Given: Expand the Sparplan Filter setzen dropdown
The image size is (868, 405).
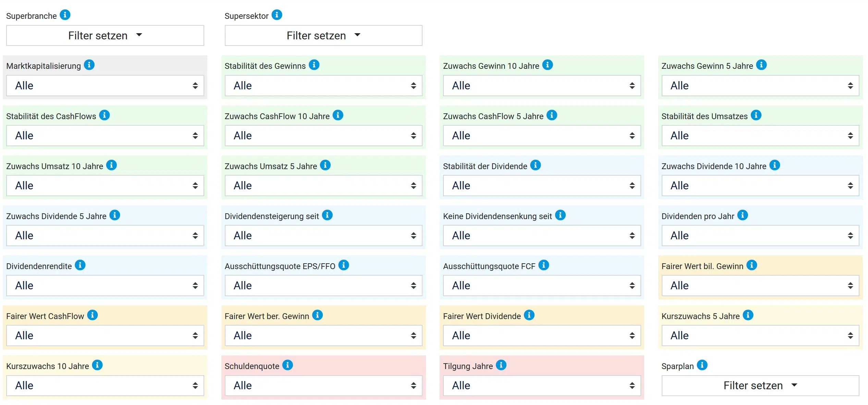Looking at the screenshot, I should [x=760, y=386].
